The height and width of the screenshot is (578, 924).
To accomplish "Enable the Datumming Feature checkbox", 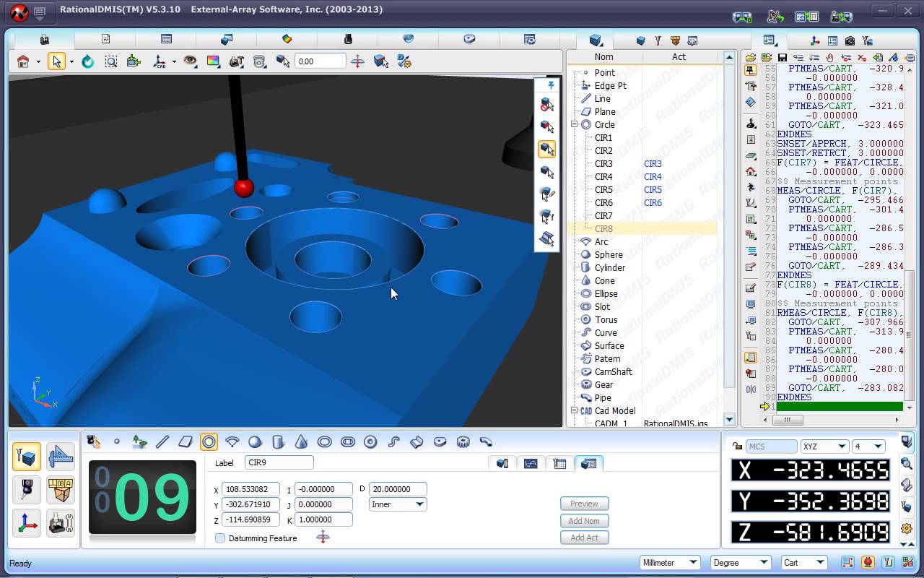I will [220, 538].
